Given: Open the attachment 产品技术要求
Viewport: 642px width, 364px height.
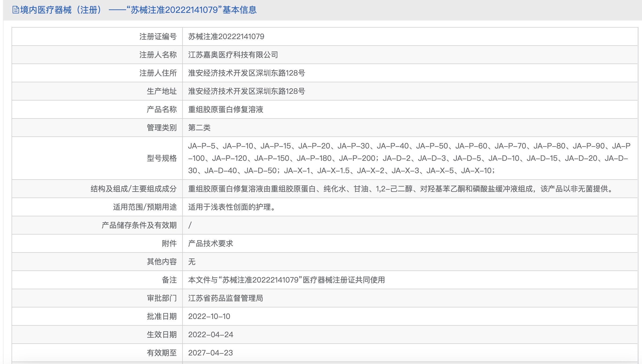Looking at the screenshot, I should [x=210, y=243].
